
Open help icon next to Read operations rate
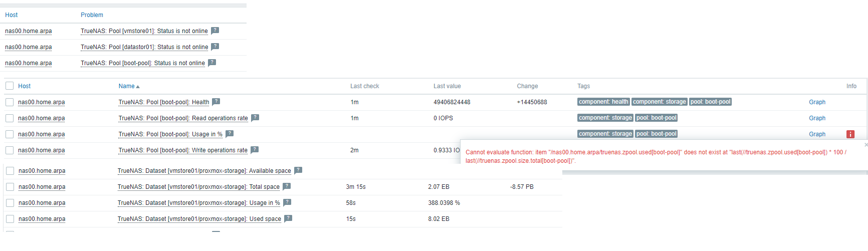(x=255, y=118)
